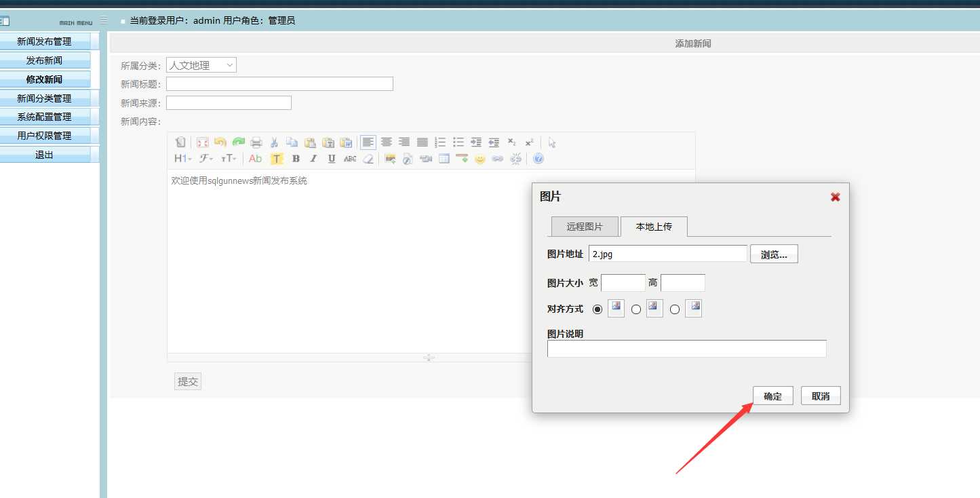Click the 提交 submit button
Screen dimensions: 980x498
coord(188,381)
